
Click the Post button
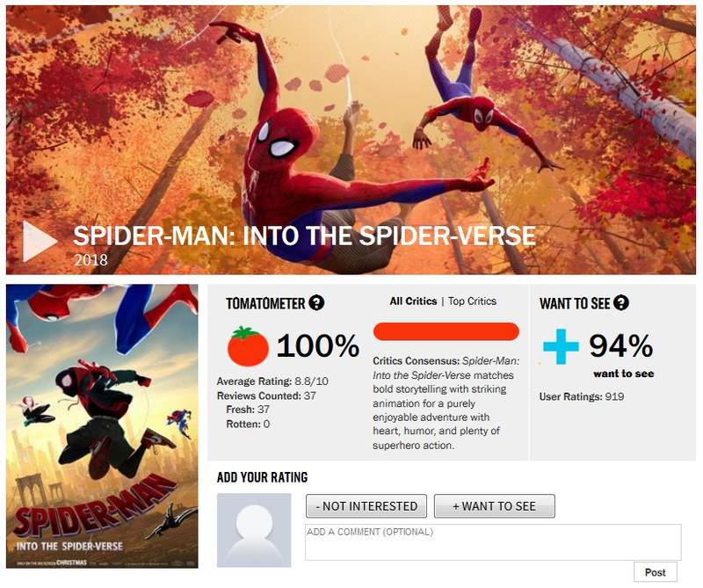tap(655, 572)
